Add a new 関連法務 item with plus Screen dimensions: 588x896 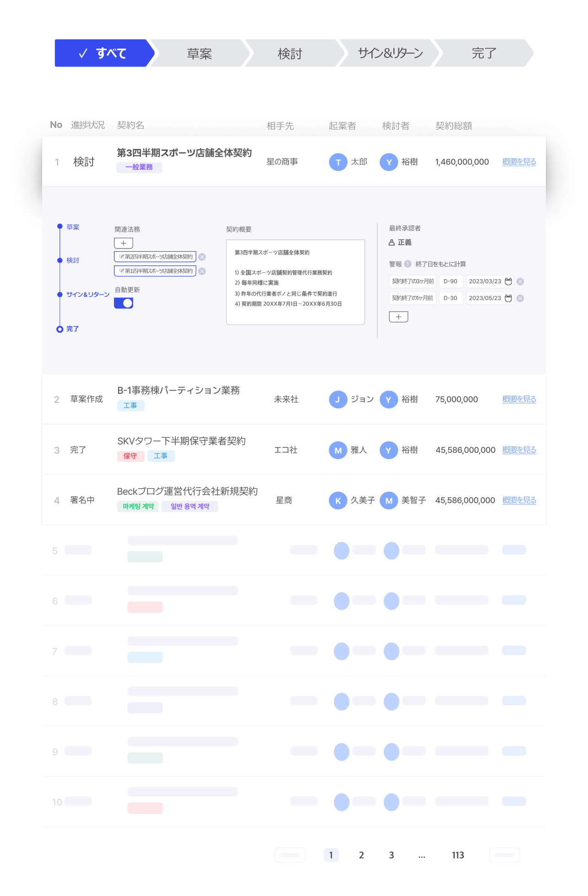click(123, 243)
